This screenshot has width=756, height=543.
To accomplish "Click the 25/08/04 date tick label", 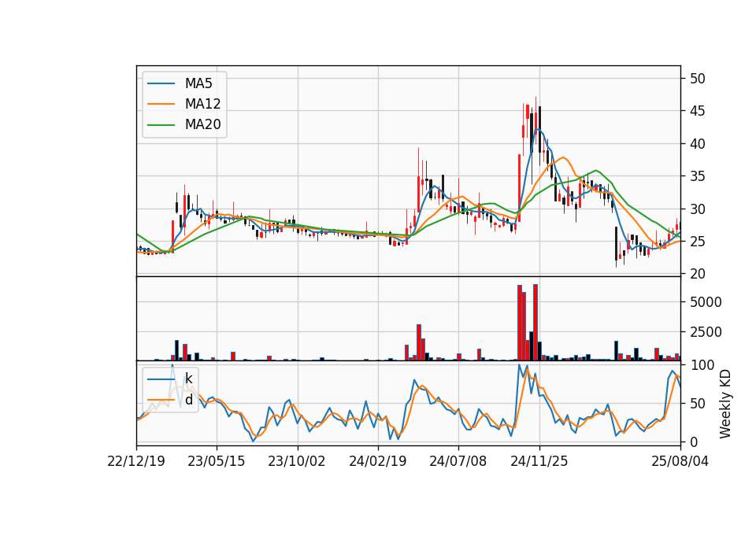I will click(x=680, y=461).
